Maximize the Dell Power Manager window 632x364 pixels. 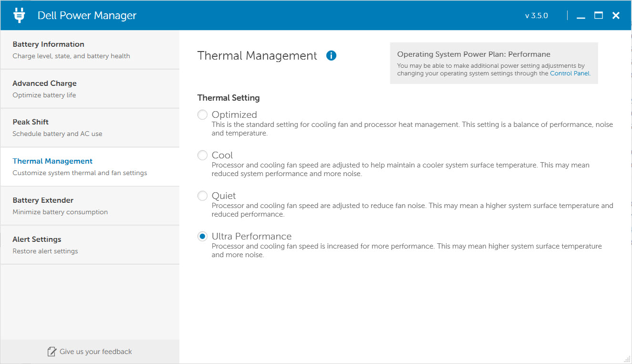click(598, 16)
